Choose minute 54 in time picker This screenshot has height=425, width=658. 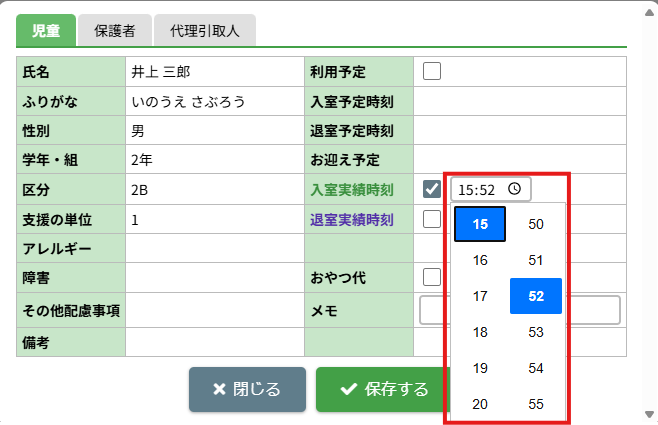(x=536, y=368)
